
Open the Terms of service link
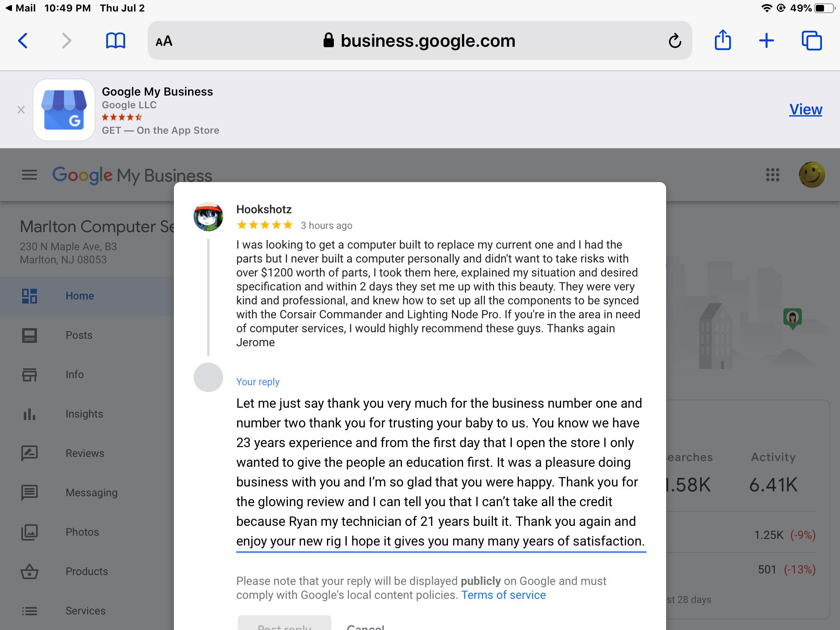(503, 595)
